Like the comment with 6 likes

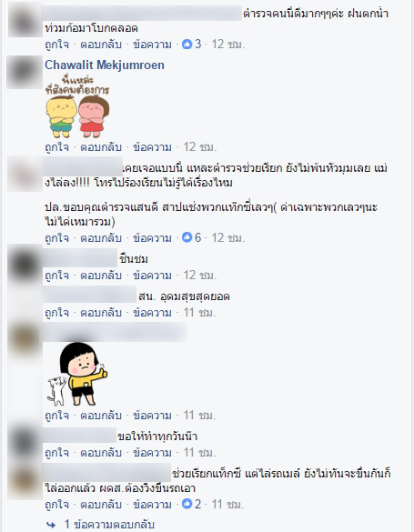56,238
